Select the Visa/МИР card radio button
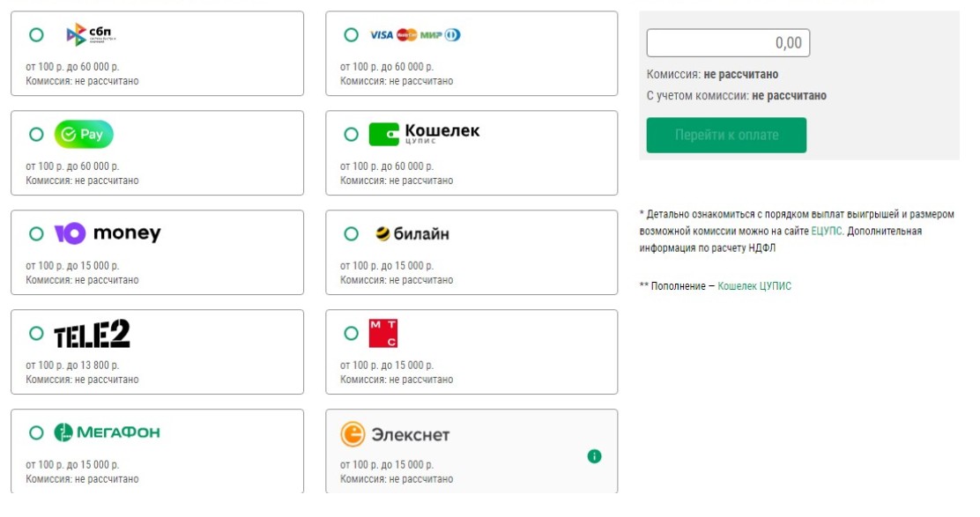980x517 pixels. [x=351, y=34]
